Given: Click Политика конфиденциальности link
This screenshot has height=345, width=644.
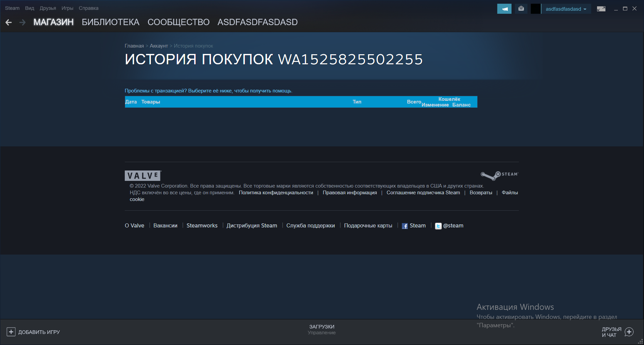Looking at the screenshot, I should pyautogui.click(x=276, y=193).
